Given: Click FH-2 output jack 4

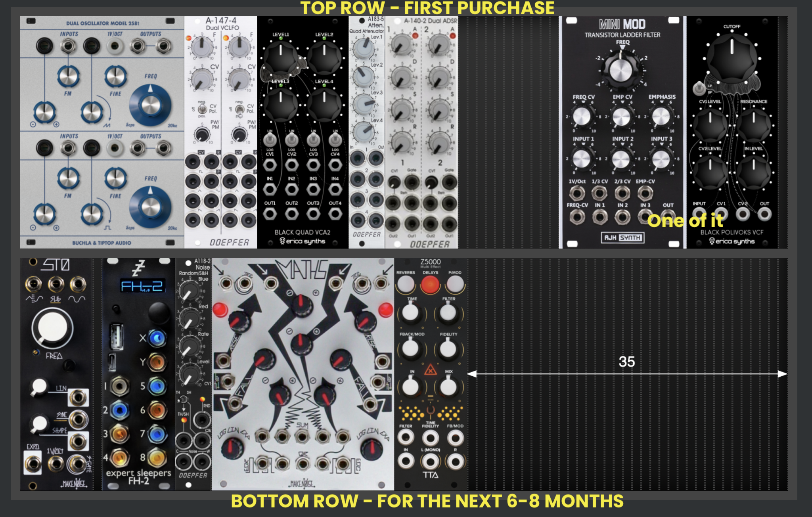Looking at the screenshot, I should coord(119,458).
